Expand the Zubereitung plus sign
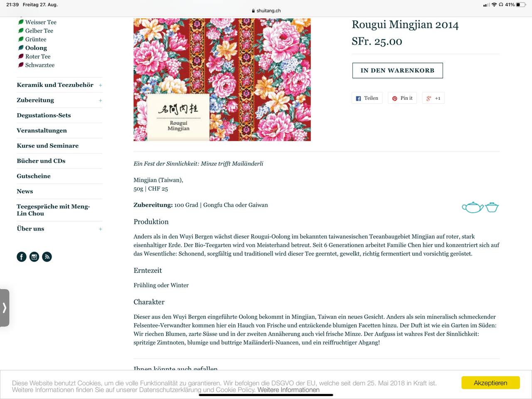 click(100, 101)
